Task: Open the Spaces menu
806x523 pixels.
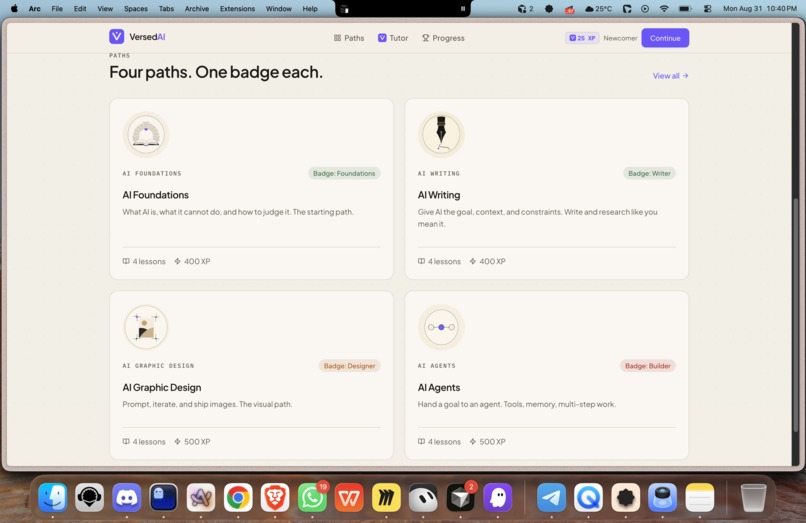Action: pos(136,9)
